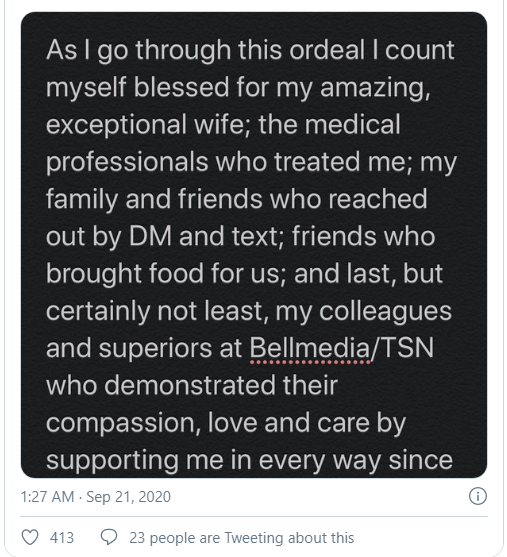Open the 413 likes count
Viewport: 507px width, 557px height.
62,537
